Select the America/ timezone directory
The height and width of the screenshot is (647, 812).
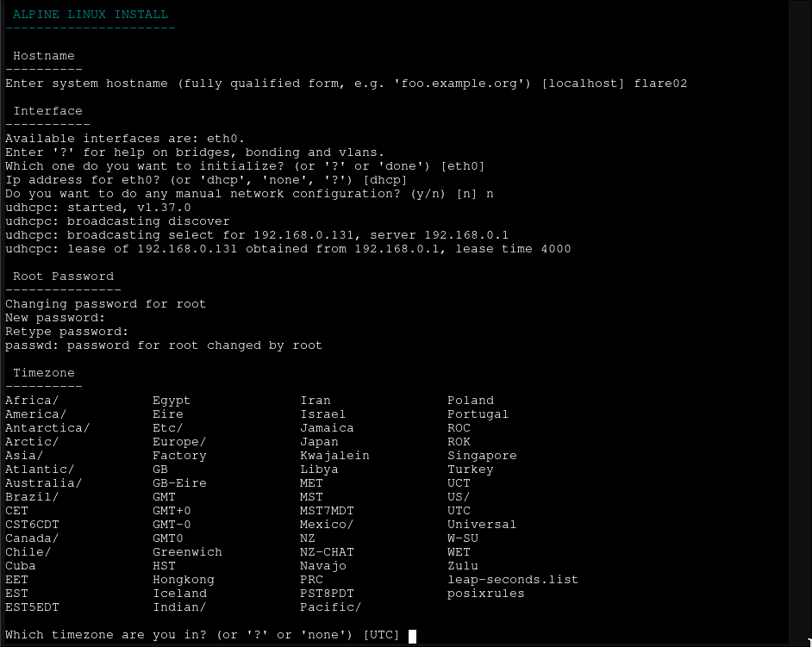(x=35, y=414)
